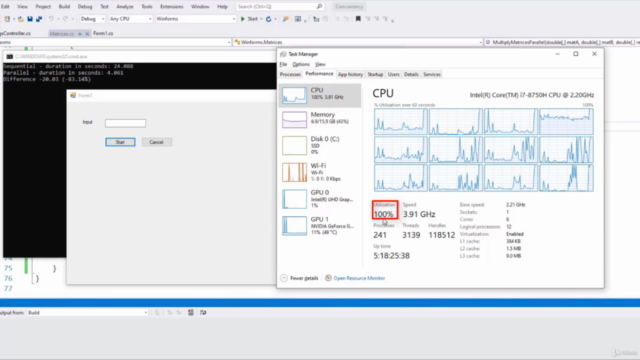Pin the Matrices.cs tab with its pin icon
The height and width of the screenshot is (360, 640).
point(80,33)
